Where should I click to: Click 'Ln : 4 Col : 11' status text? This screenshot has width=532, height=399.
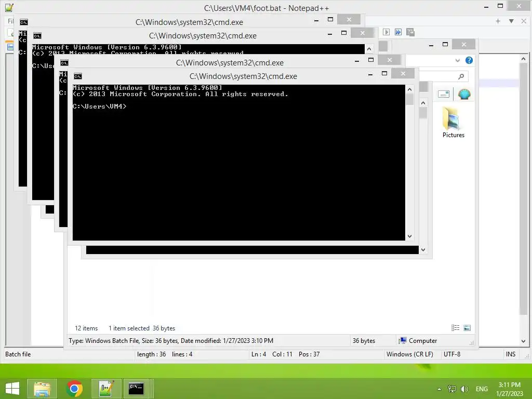tap(272, 354)
